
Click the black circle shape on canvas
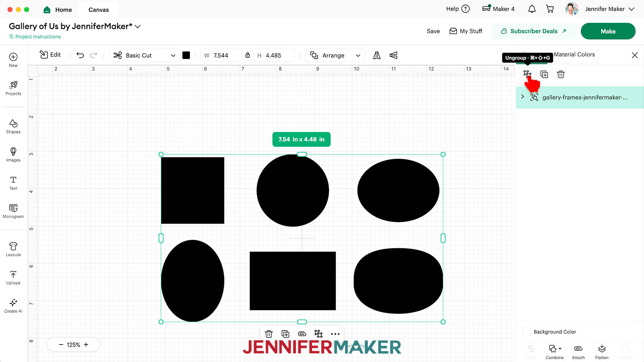pyautogui.click(x=293, y=191)
